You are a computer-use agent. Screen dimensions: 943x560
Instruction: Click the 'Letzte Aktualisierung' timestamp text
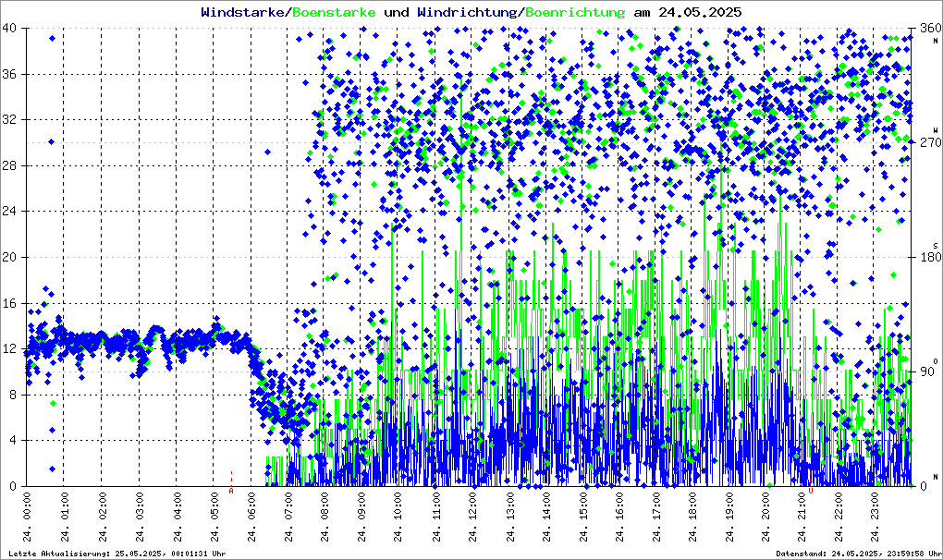point(117,554)
